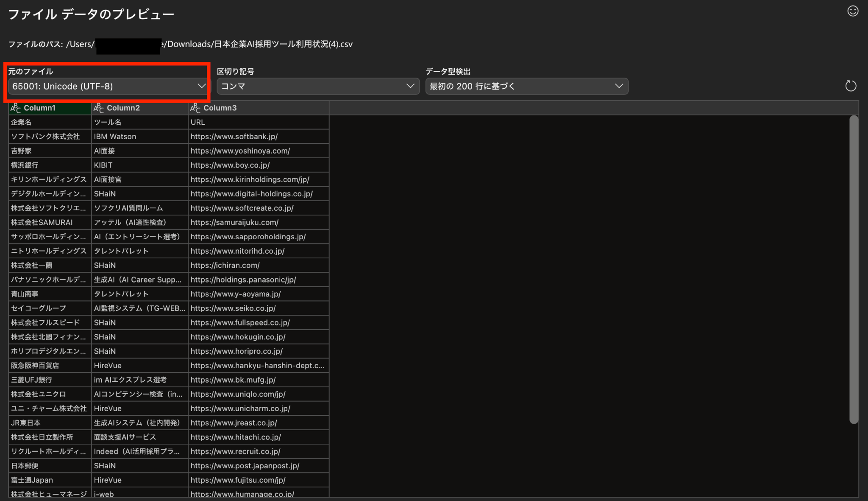868x501 pixels.
Task: Click the Column1 ABC data type icon
Action: [16, 108]
